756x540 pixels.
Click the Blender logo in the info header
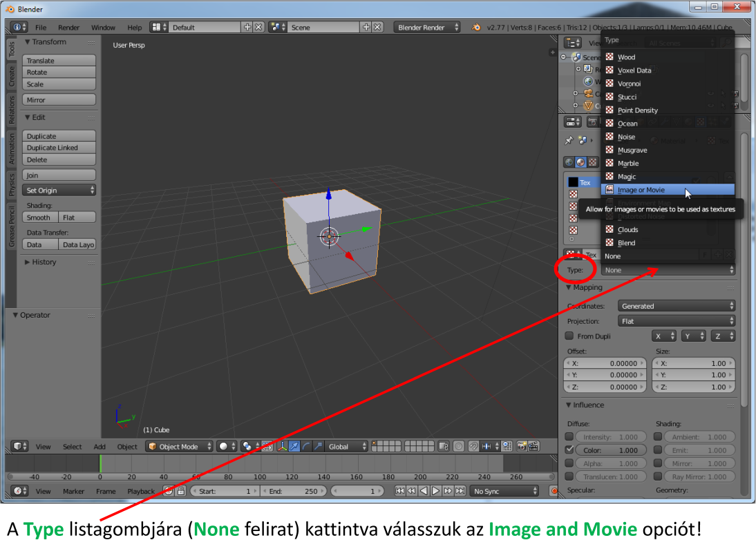click(x=476, y=27)
